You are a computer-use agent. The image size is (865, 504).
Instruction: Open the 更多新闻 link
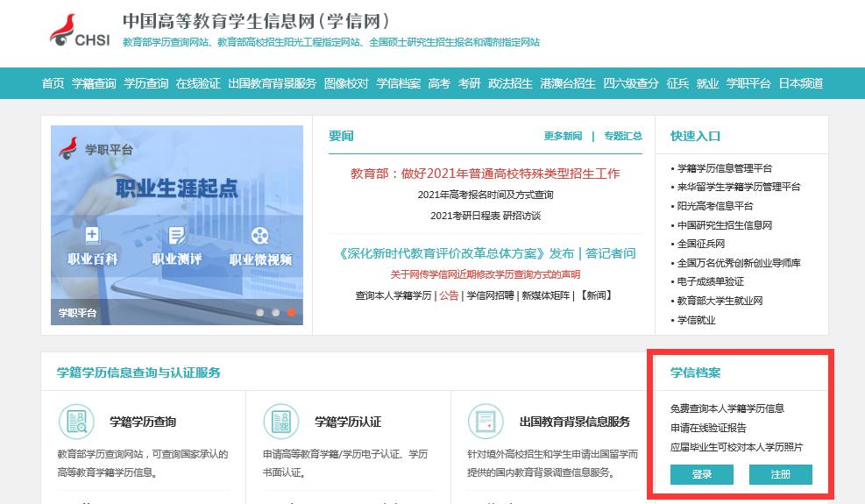(x=563, y=136)
